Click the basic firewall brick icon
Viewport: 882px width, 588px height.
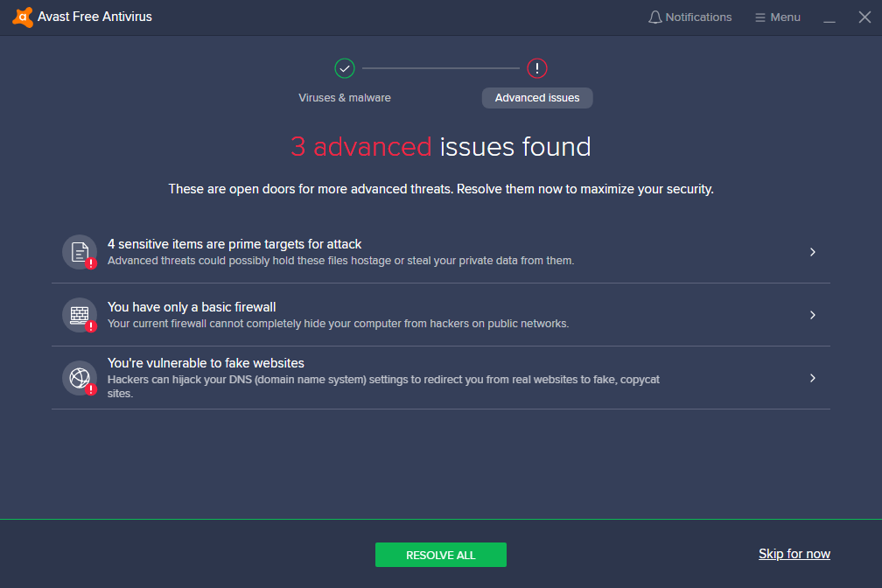pyautogui.click(x=80, y=315)
